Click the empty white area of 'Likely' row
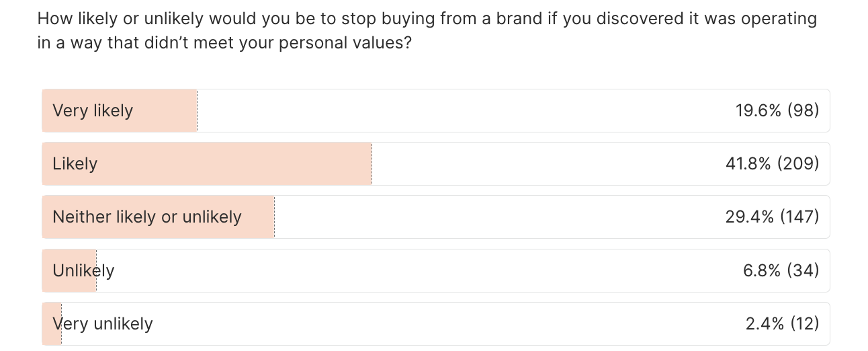 coord(537,163)
